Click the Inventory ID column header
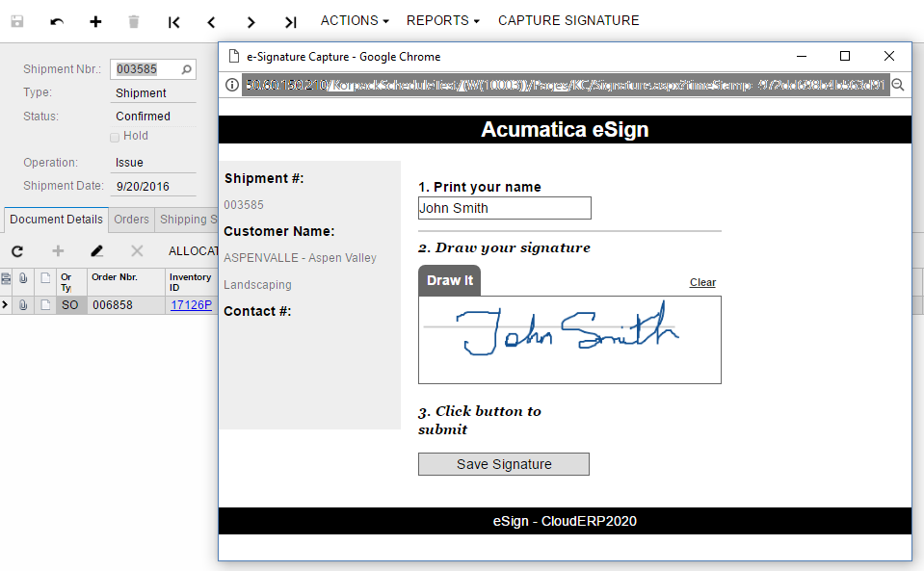The width and height of the screenshot is (924, 571). tap(192, 282)
